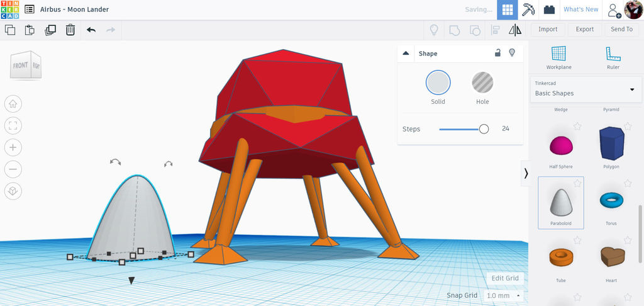Viewport: 644px width, 306px height.
Task: Toggle shape visibility lightbulb in panel
Action: [x=512, y=53]
